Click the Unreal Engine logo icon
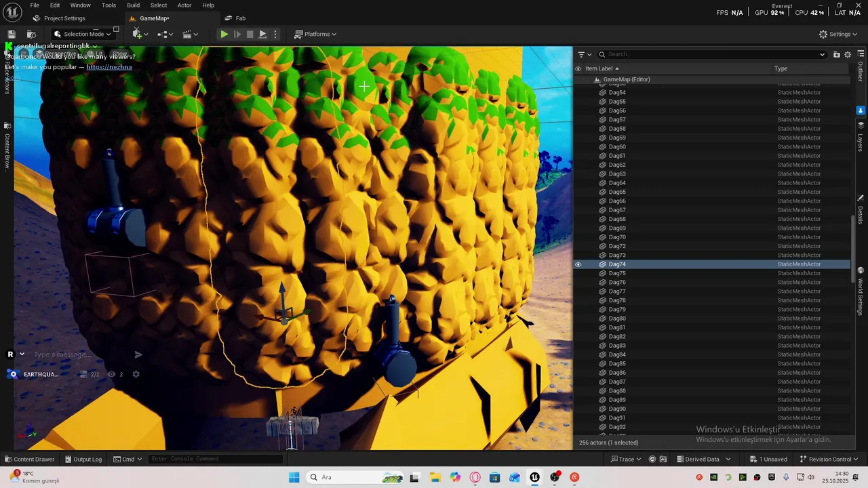The image size is (868, 488). (11, 12)
